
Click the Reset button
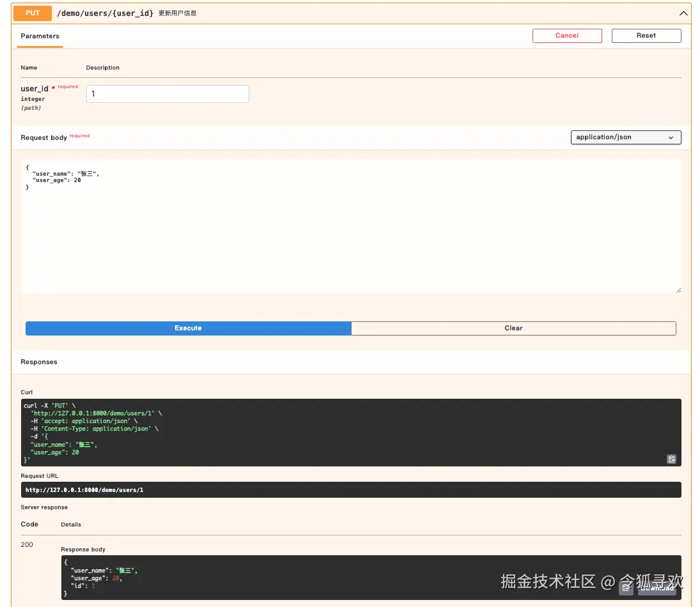coord(646,36)
